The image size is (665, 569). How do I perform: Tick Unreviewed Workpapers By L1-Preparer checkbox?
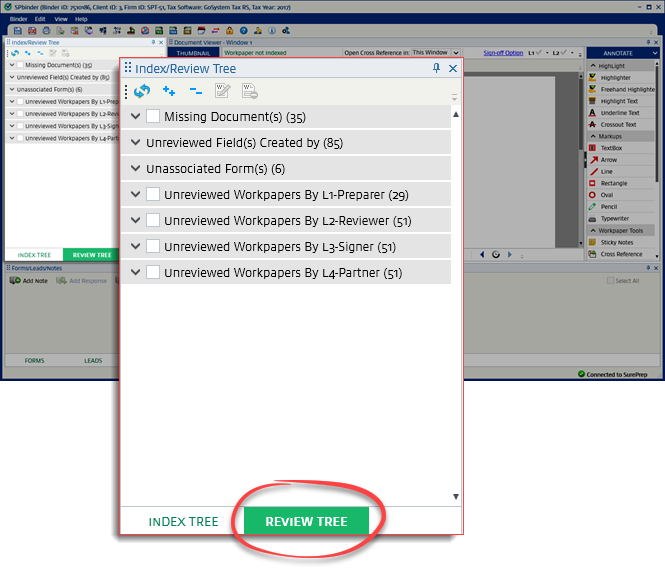click(x=153, y=195)
